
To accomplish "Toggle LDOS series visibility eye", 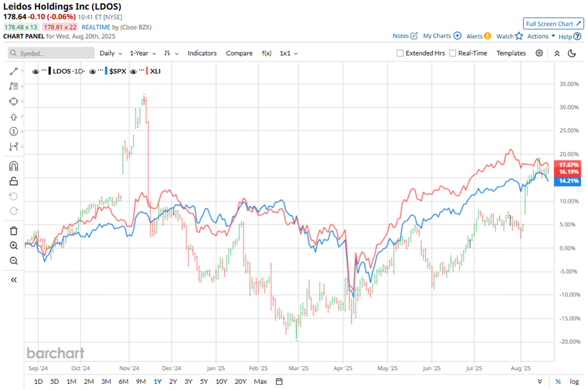I will click(36, 71).
